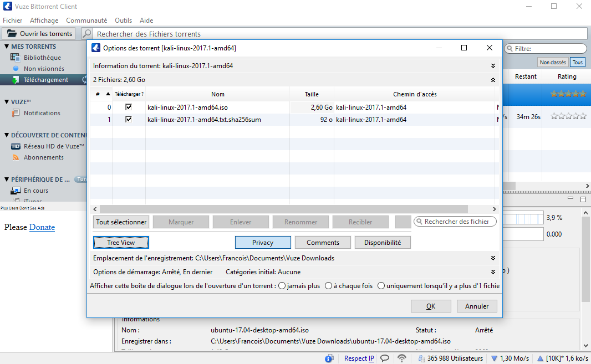Click the Abonnements RSS feed icon
Viewport: 591px width, 364px height.
point(16,157)
